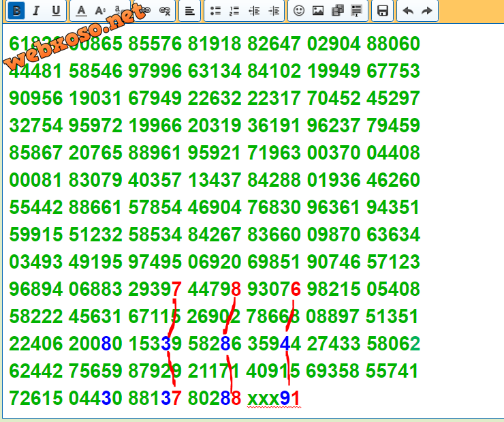Open the insert dropdown next to media
This screenshot has height=422, width=504.
356,10
